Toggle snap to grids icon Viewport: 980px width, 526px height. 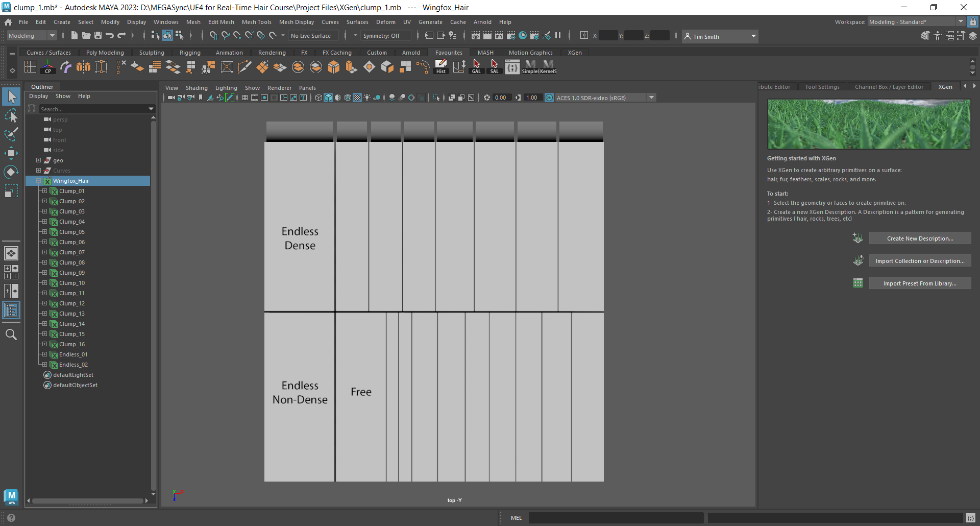[213, 35]
